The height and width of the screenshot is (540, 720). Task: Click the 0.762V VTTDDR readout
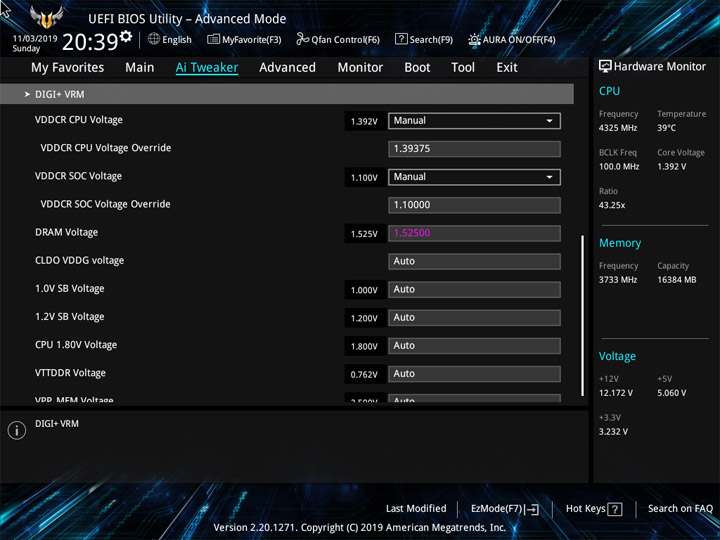[x=364, y=375]
